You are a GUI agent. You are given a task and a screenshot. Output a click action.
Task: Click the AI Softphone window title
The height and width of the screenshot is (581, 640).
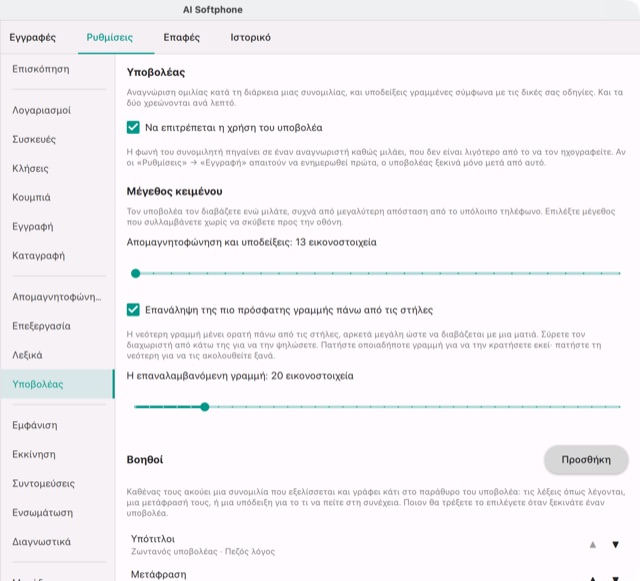[213, 10]
